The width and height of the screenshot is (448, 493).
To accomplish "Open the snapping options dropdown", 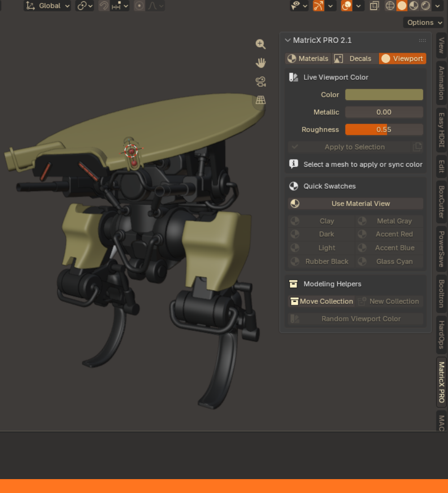I will tap(120, 6).
